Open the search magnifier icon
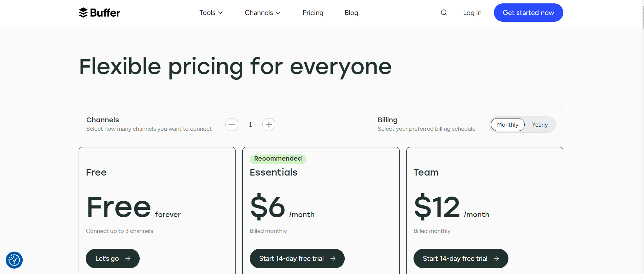Image resolution: width=644 pixels, height=274 pixels. tap(444, 13)
